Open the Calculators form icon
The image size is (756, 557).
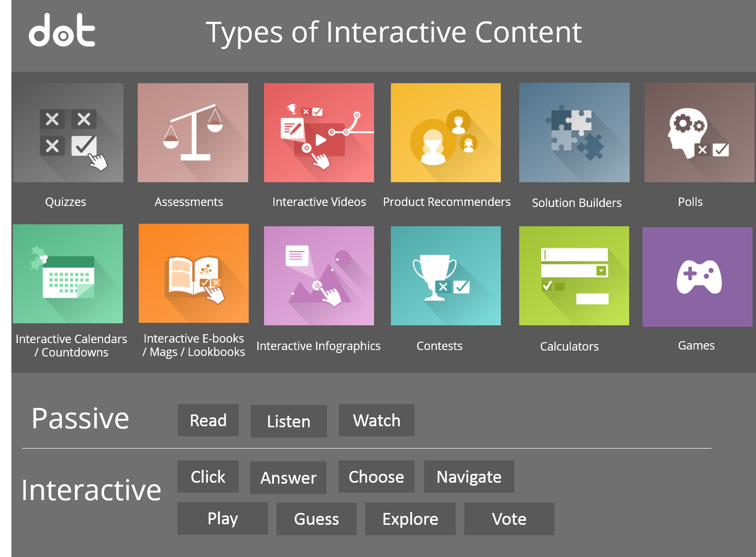(574, 276)
